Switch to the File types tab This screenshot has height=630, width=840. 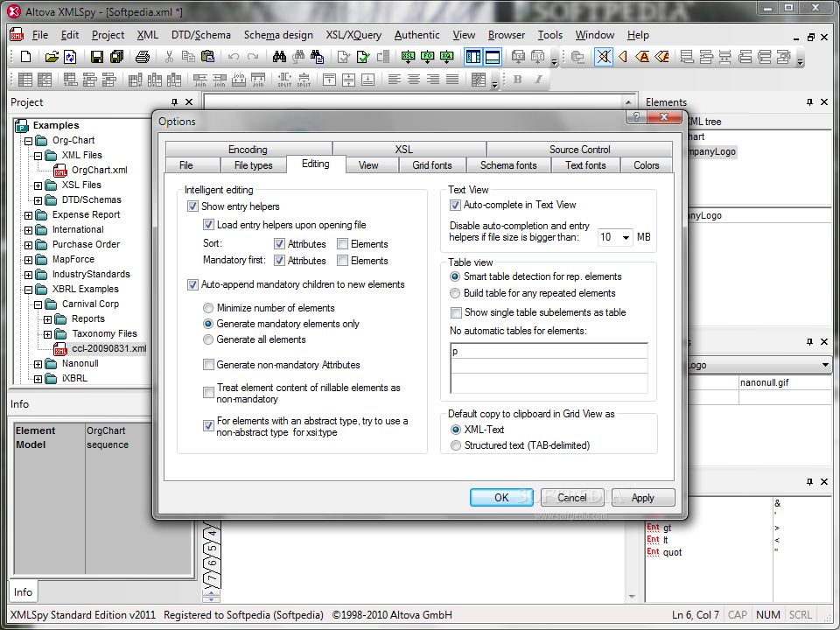[253, 165]
